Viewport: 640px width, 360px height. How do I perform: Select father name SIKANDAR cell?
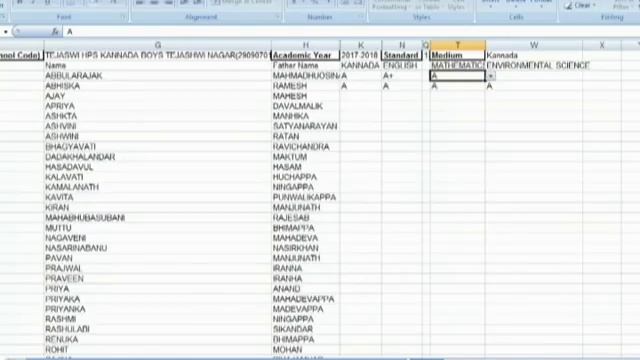coord(306,329)
